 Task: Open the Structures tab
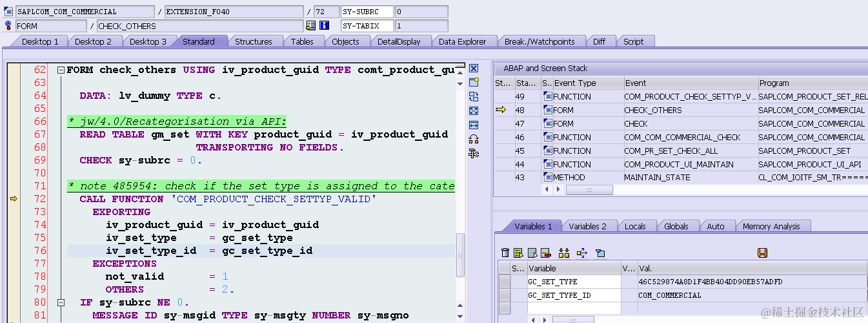253,41
